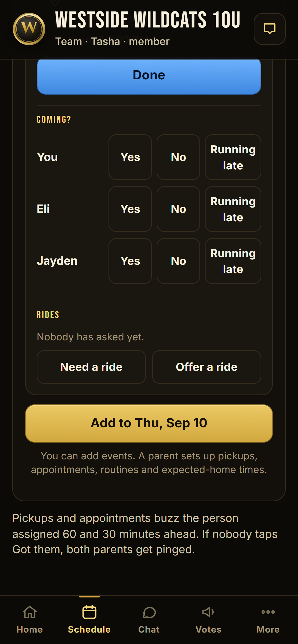Click Add to Thu, Sep 10
The image size is (298, 644).
(149, 423)
